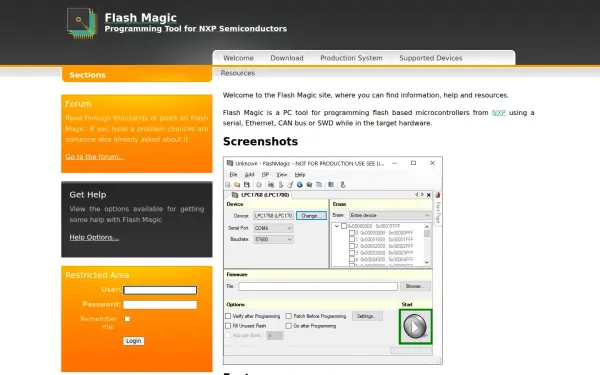
Task: Open the Help menu in FlashMagic
Action: click(300, 174)
